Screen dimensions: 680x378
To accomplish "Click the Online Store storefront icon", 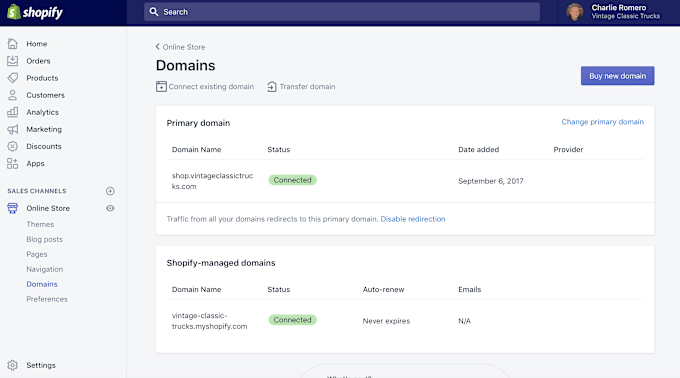I will click(13, 208).
